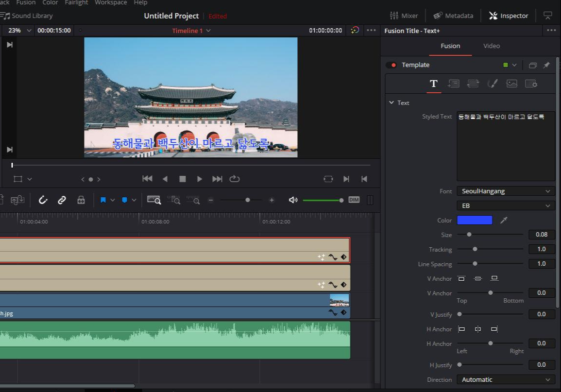Toggle the Template enable switch
561x392 pixels.
(391, 65)
